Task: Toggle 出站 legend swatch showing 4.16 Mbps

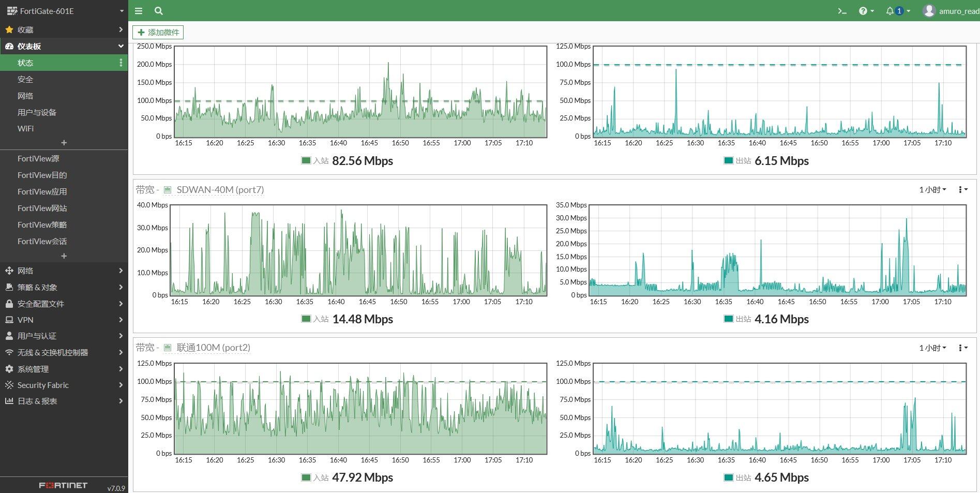Action: coord(729,319)
